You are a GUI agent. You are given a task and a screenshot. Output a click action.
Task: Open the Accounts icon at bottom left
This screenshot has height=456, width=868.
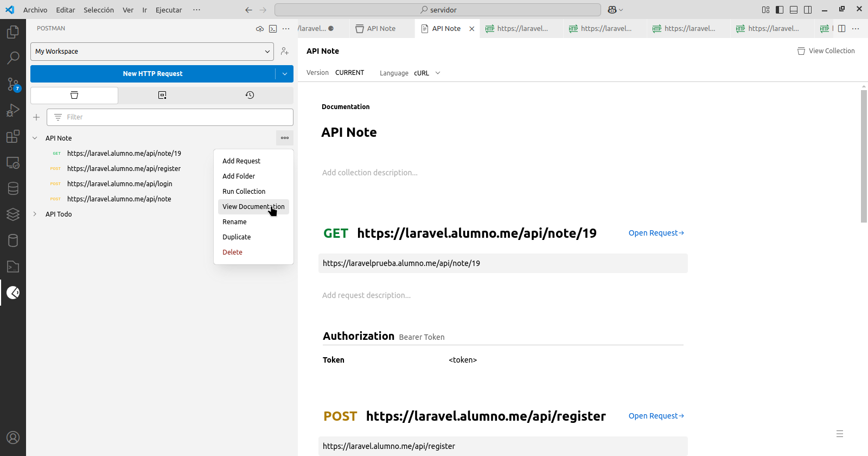point(13,438)
